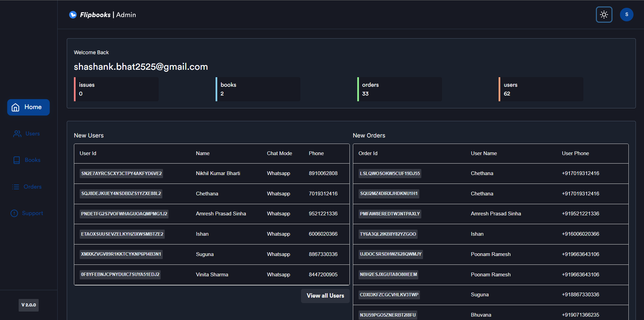Click the Chat Mode column header
Image resolution: width=644 pixels, height=320 pixels.
click(279, 153)
